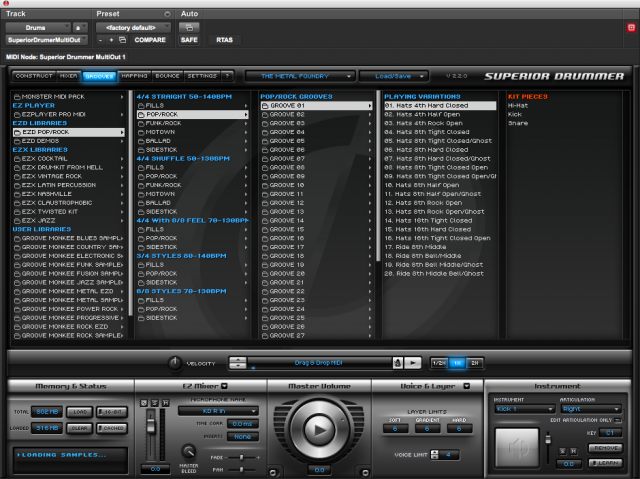Click the instrument volume fader

pyautogui.click(x=548, y=440)
